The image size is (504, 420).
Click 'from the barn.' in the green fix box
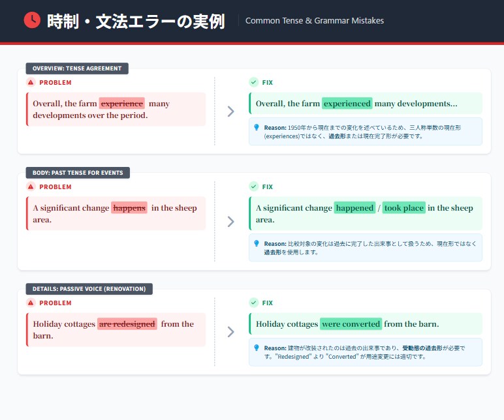[x=411, y=324]
